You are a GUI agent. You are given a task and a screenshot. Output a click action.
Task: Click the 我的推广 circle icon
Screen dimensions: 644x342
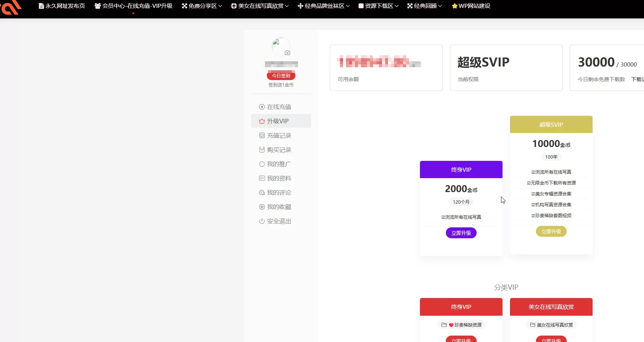(262, 164)
